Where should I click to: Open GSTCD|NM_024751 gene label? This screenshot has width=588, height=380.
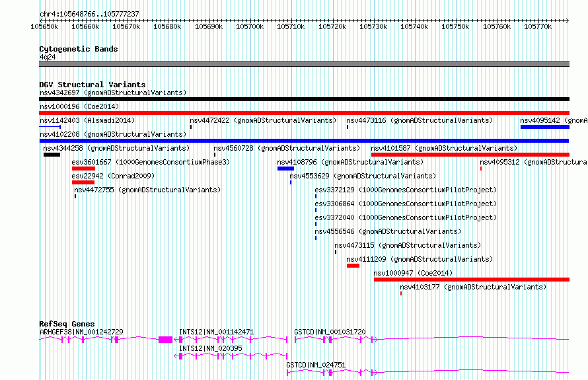coord(316,365)
